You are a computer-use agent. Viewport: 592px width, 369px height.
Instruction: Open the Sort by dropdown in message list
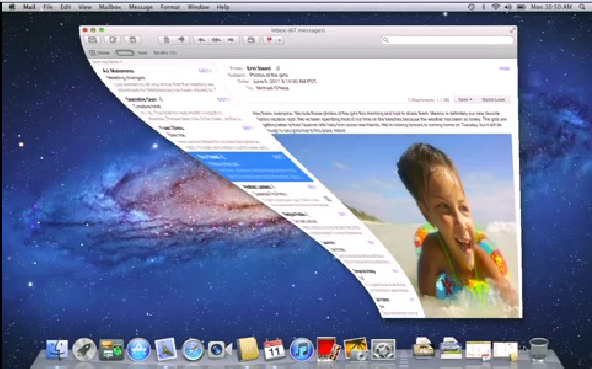tap(107, 62)
